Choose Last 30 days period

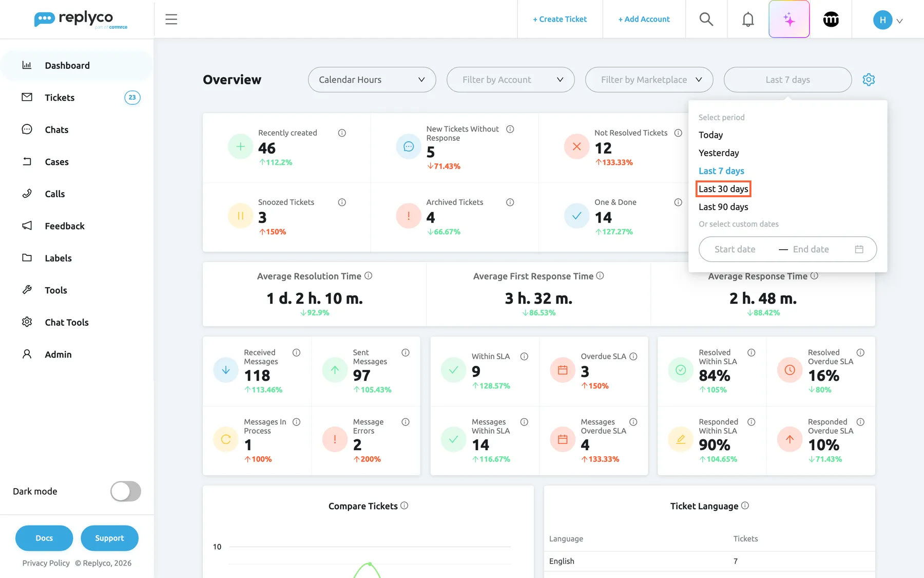(x=723, y=189)
